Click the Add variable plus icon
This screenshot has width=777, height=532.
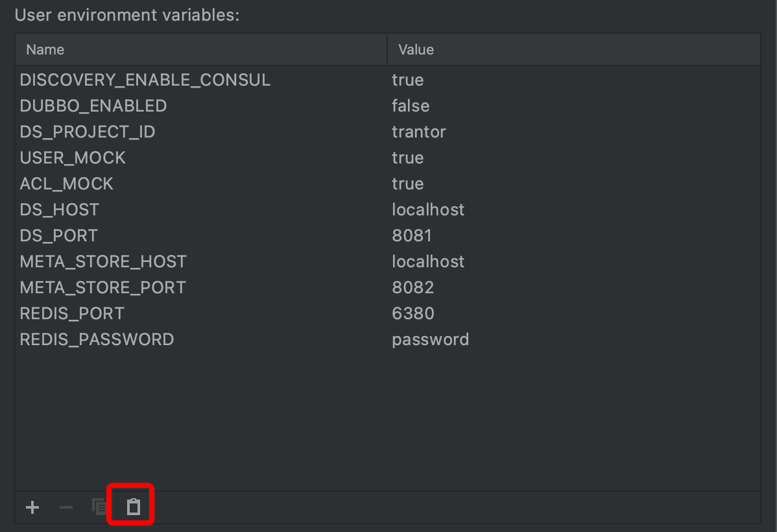coord(32,507)
